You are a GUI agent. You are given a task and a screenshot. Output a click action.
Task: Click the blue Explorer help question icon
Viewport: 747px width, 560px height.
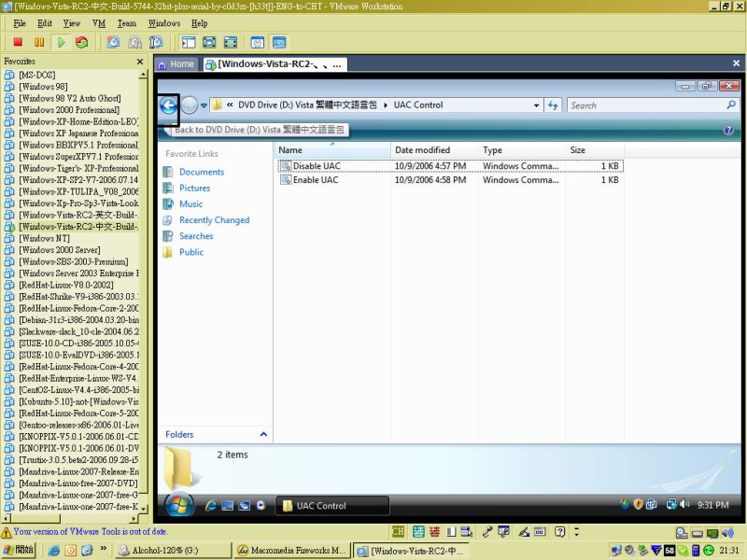point(728,130)
